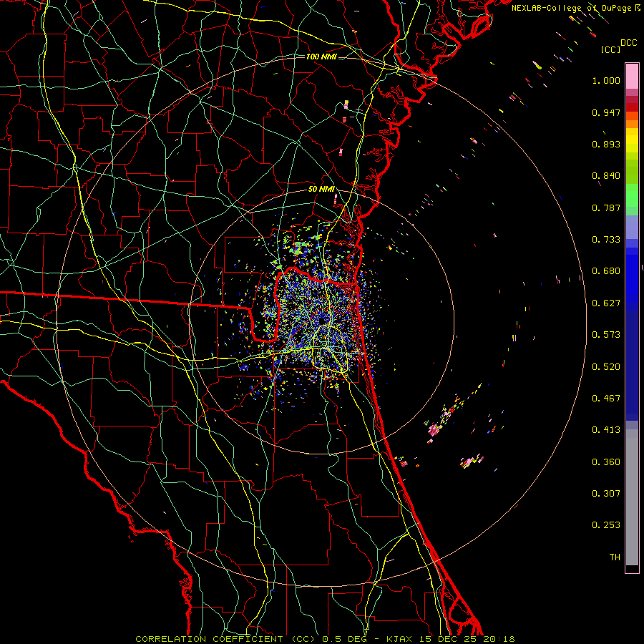Click the [CC] units label above the scale
This screenshot has height=644, width=644.
[x=610, y=49]
